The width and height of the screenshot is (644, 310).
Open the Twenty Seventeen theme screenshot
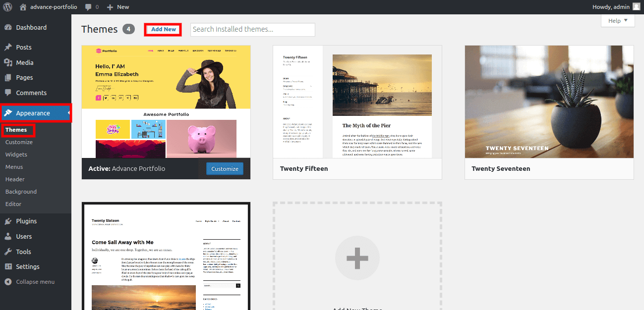[549, 102]
